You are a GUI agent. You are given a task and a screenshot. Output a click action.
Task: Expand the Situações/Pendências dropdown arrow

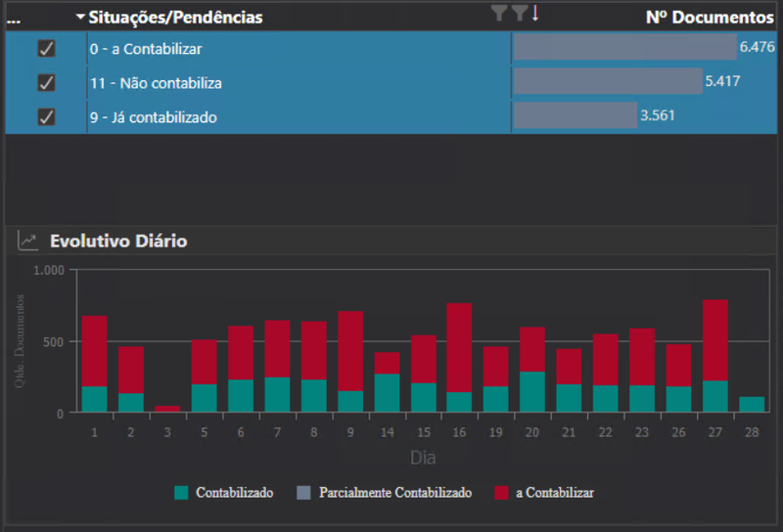coord(80,17)
